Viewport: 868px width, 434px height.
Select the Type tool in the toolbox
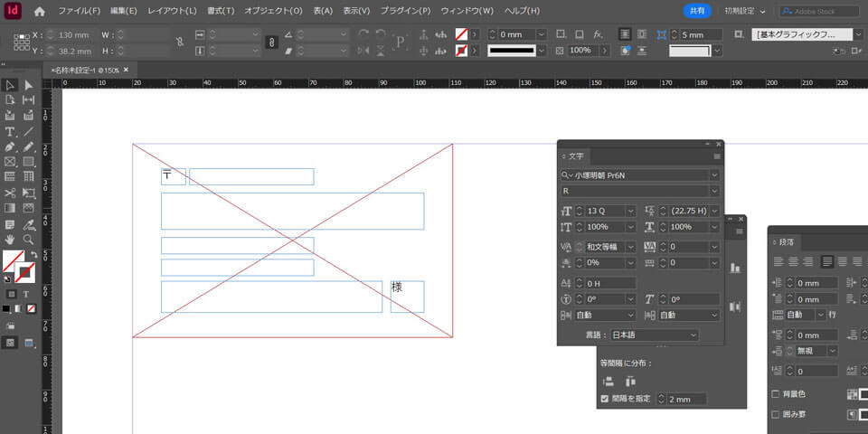coord(10,131)
